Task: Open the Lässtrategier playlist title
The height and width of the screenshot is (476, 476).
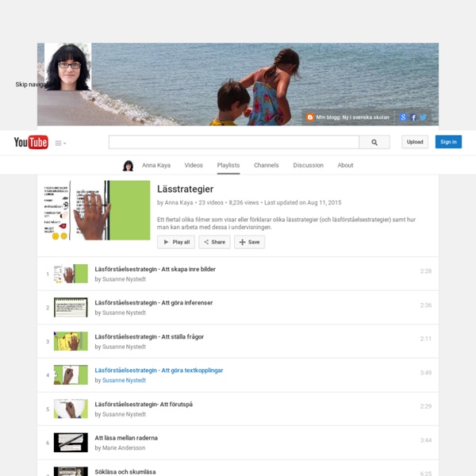Action: [185, 189]
